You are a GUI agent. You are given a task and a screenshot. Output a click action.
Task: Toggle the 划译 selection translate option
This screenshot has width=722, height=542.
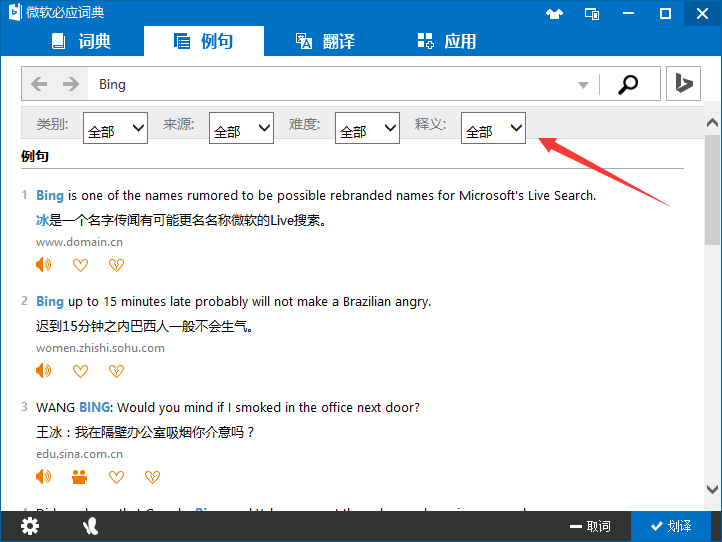pos(671,526)
